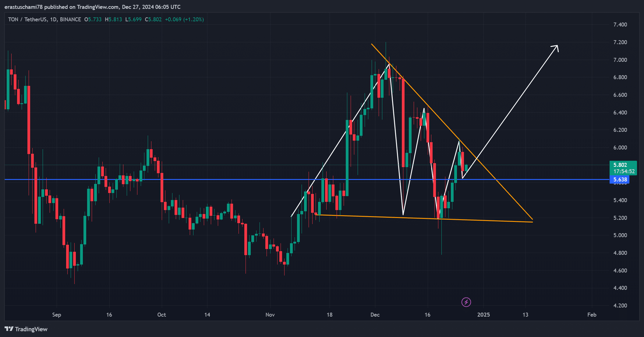Click the 17:54:52 countdown timer

pyautogui.click(x=624, y=171)
